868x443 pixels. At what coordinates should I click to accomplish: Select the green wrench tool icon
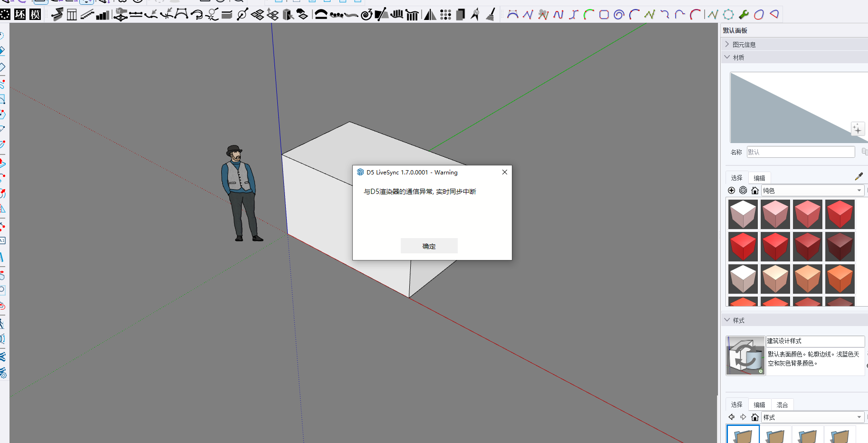tap(744, 14)
